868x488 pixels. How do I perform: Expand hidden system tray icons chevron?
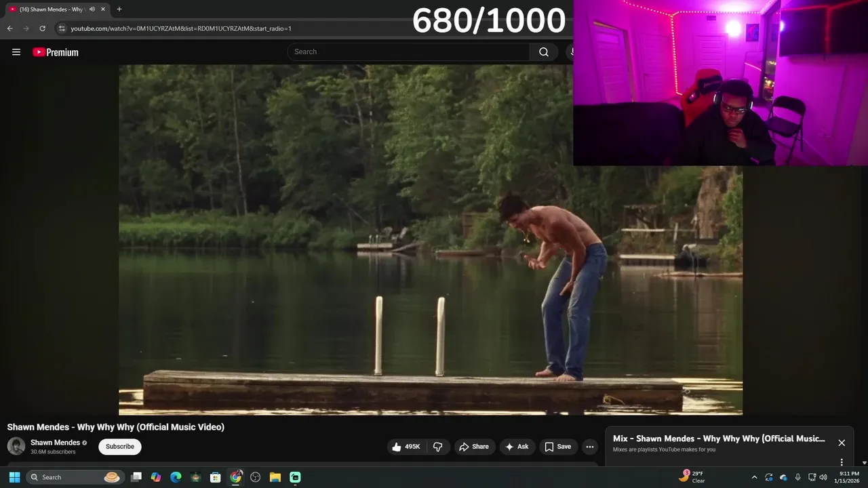click(x=754, y=477)
